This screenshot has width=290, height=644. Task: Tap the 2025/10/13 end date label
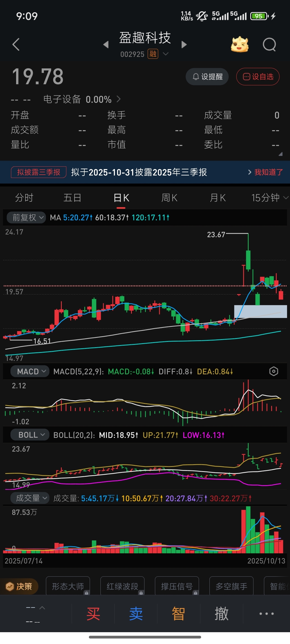pos(266,561)
